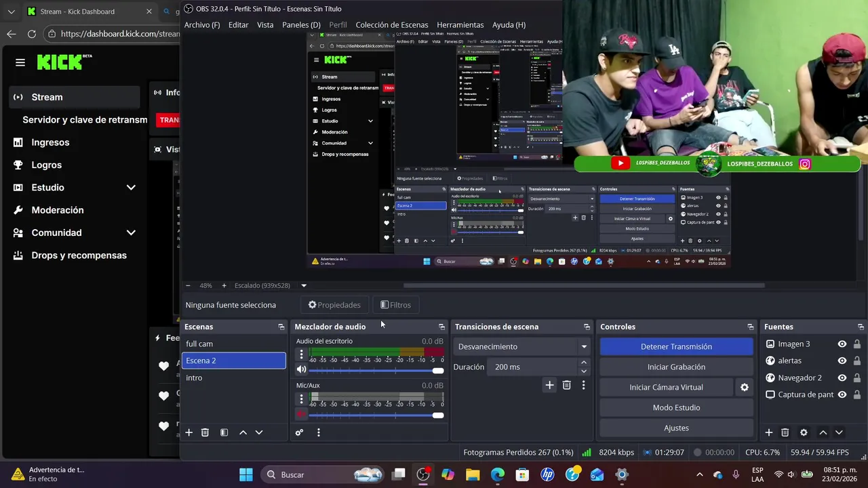This screenshot has height=488, width=868.
Task: Add a new scene with the plus icon
Action: click(x=189, y=432)
